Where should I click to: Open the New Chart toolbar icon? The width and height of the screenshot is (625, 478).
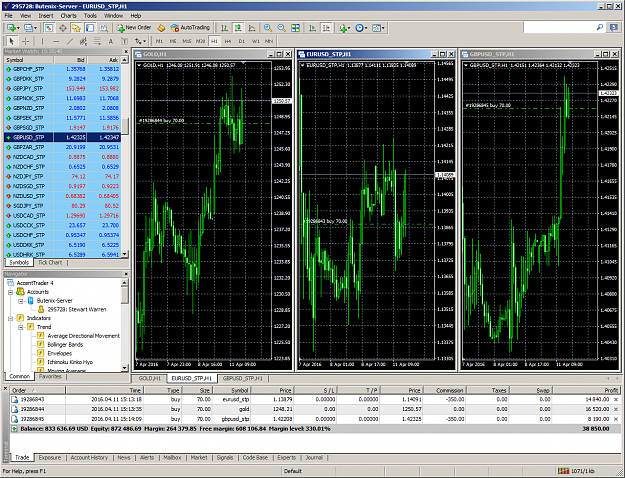click(11, 28)
